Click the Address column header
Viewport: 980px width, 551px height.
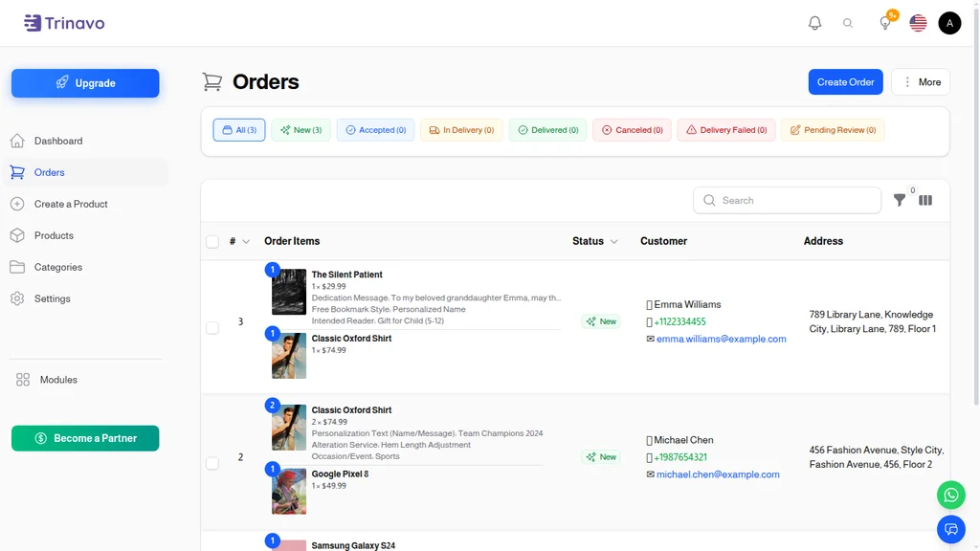tap(823, 241)
